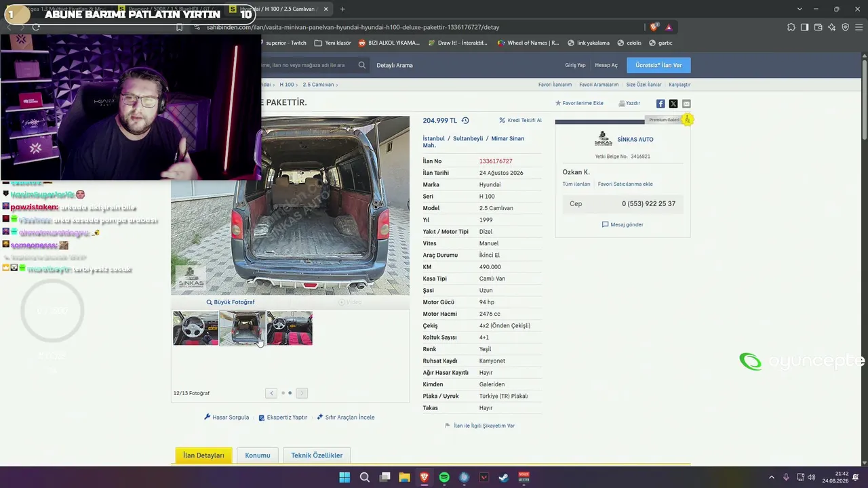Open Steam from the taskbar
The width and height of the screenshot is (868, 488).
click(x=503, y=477)
